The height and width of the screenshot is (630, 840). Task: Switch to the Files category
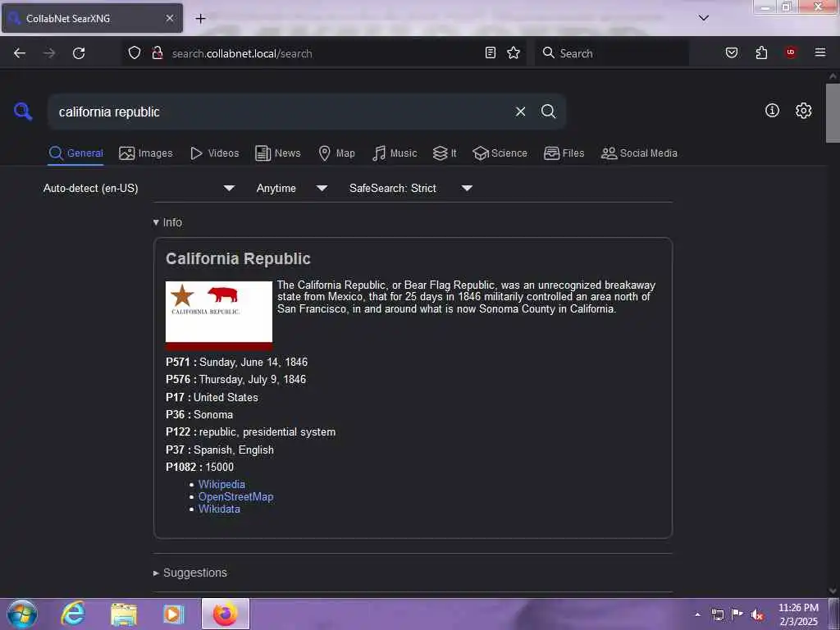(564, 153)
